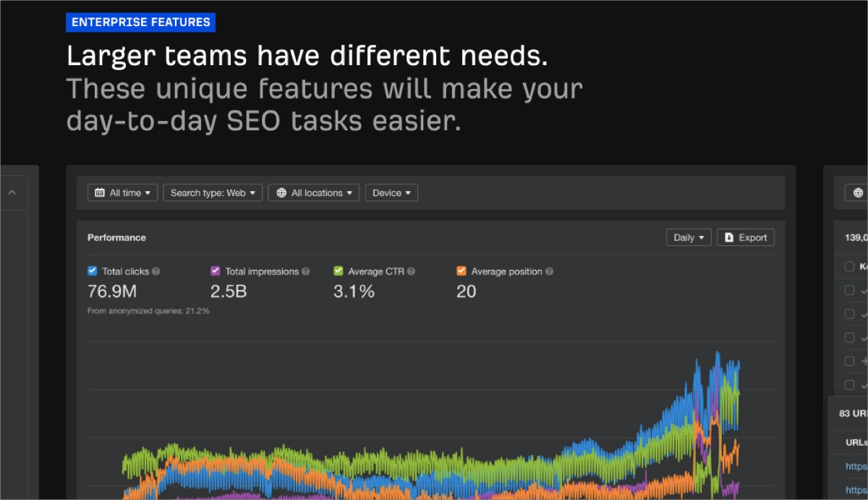Open the Device filter dropdown

pyautogui.click(x=391, y=192)
